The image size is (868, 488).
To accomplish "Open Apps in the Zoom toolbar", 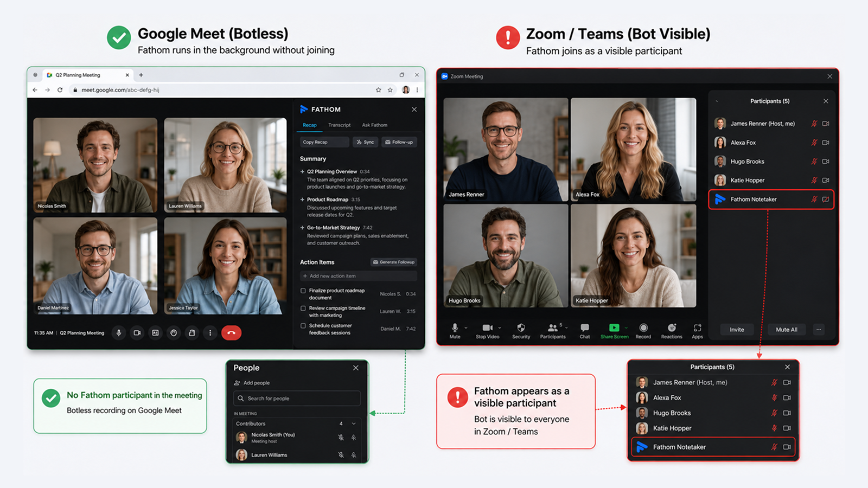I will tap(698, 330).
